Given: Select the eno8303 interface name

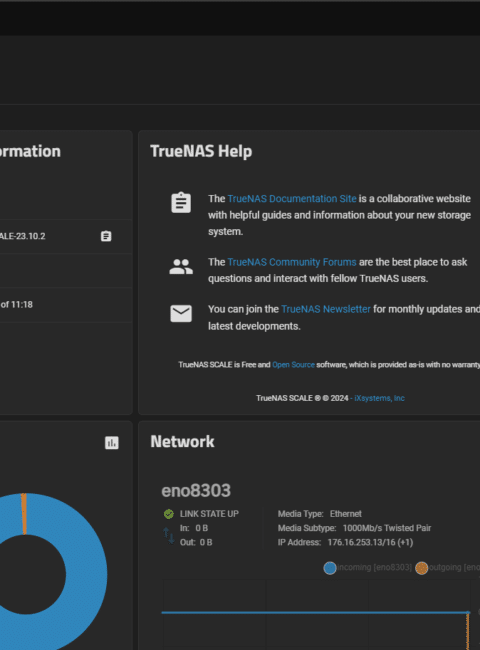Looking at the screenshot, I should [x=196, y=491].
